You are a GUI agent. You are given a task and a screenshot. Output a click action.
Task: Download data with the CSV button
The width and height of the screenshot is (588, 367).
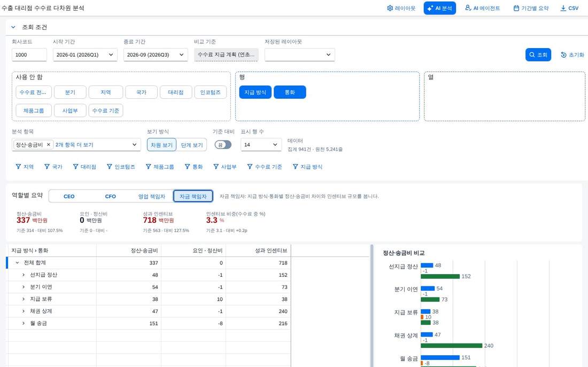point(569,8)
